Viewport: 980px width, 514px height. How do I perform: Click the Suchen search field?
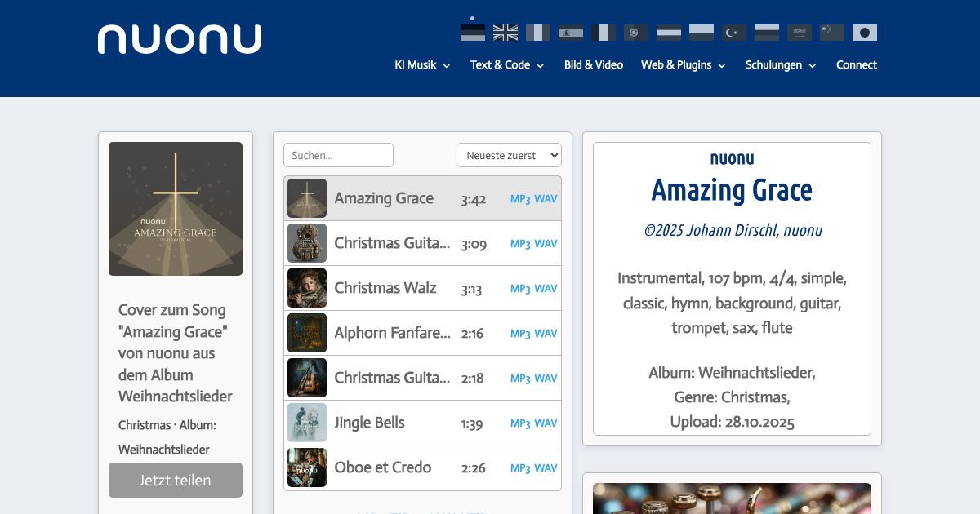(x=338, y=155)
